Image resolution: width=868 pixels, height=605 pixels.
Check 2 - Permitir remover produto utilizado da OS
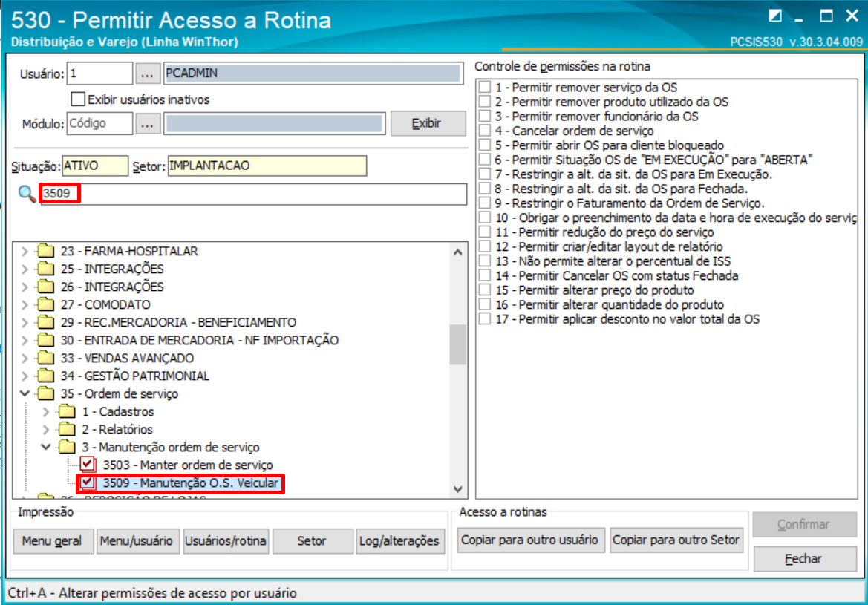485,101
